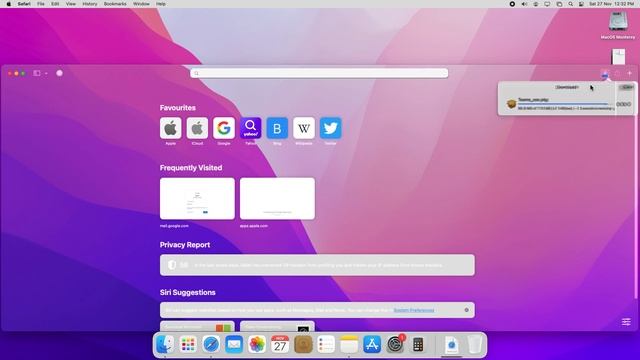Open the Bing favourite tile
The height and width of the screenshot is (360, 640).
(277, 128)
